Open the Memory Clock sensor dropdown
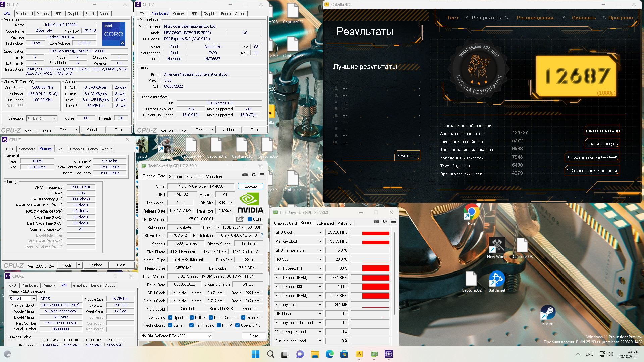This screenshot has height=362, width=644. click(x=320, y=241)
